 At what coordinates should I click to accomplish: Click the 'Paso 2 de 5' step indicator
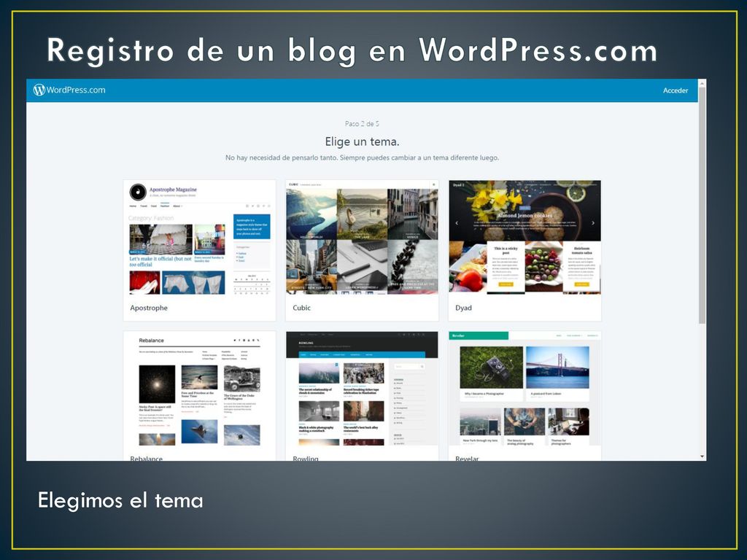click(362, 124)
